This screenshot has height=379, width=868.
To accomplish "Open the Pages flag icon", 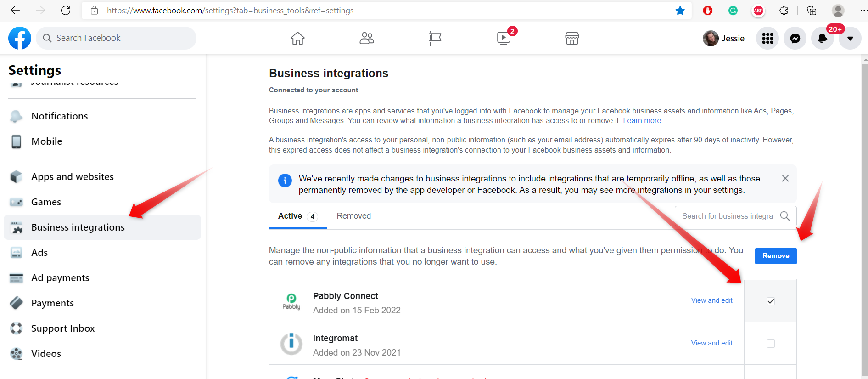I will 435,38.
